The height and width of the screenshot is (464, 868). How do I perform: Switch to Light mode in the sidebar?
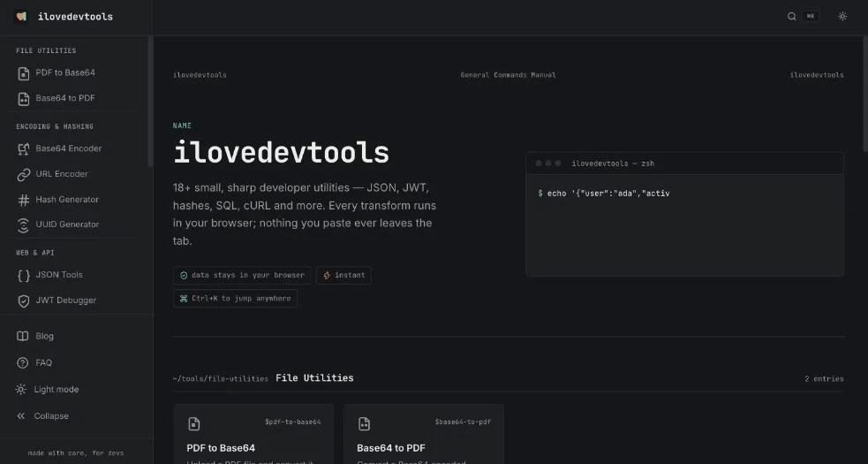[73, 389]
